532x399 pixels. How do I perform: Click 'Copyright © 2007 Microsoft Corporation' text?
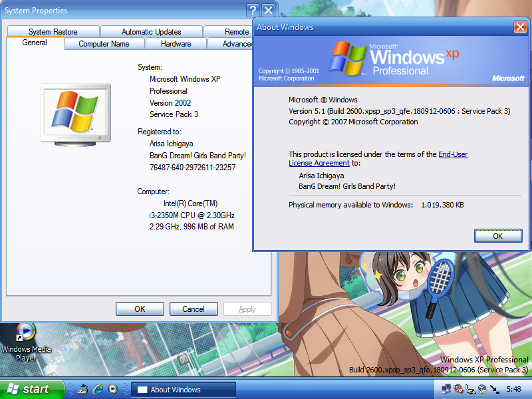click(x=353, y=122)
